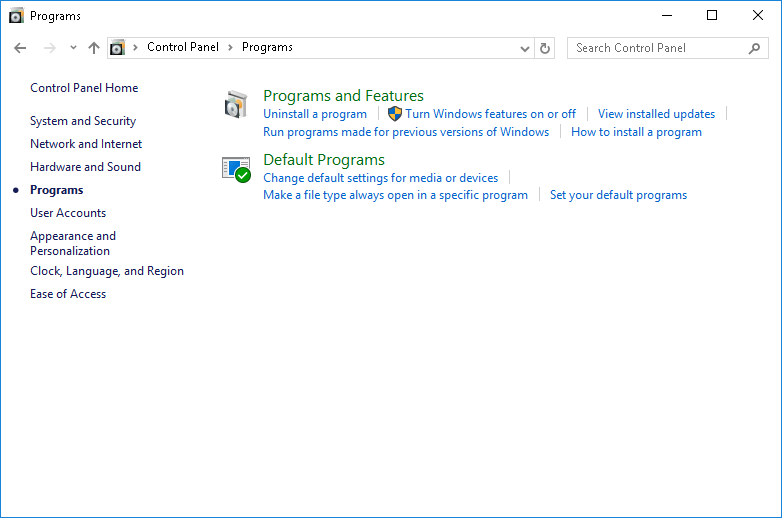Go up one level with up arrow

[94, 48]
